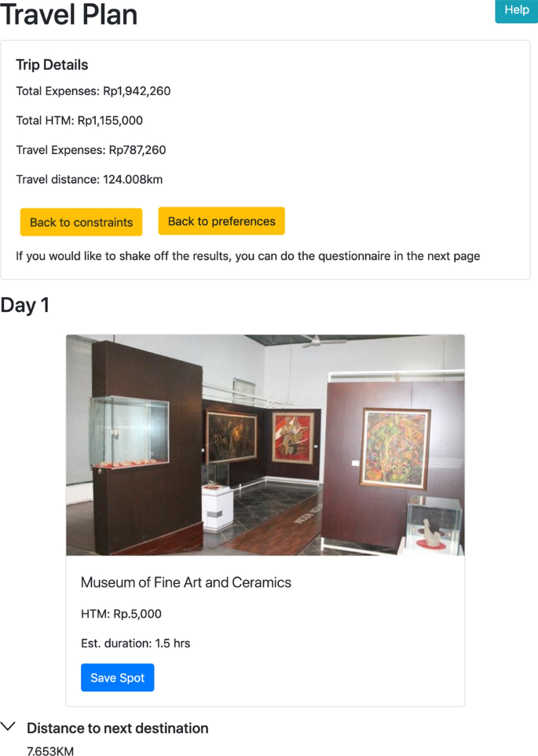Click the Help button
538x756 pixels.
516,10
